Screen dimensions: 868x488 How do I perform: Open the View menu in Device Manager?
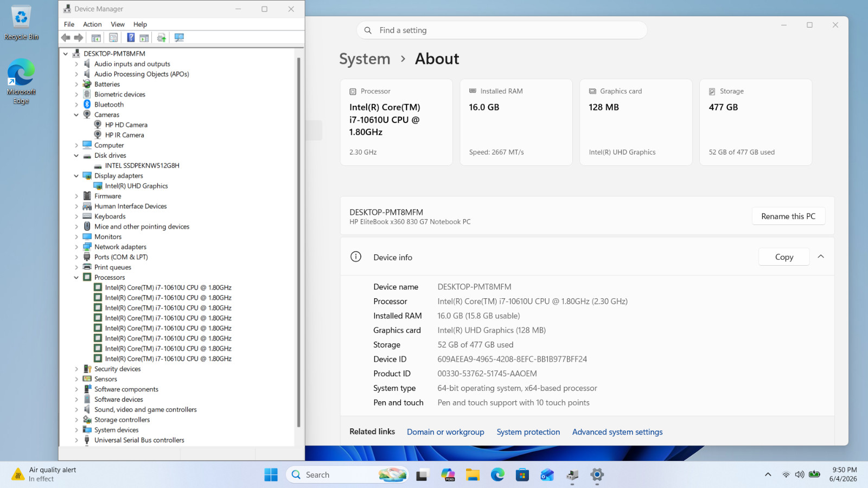pyautogui.click(x=118, y=24)
